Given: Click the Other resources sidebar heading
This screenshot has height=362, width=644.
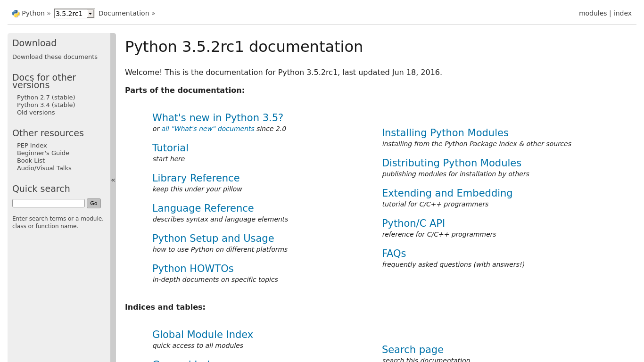Looking at the screenshot, I should coord(48,133).
